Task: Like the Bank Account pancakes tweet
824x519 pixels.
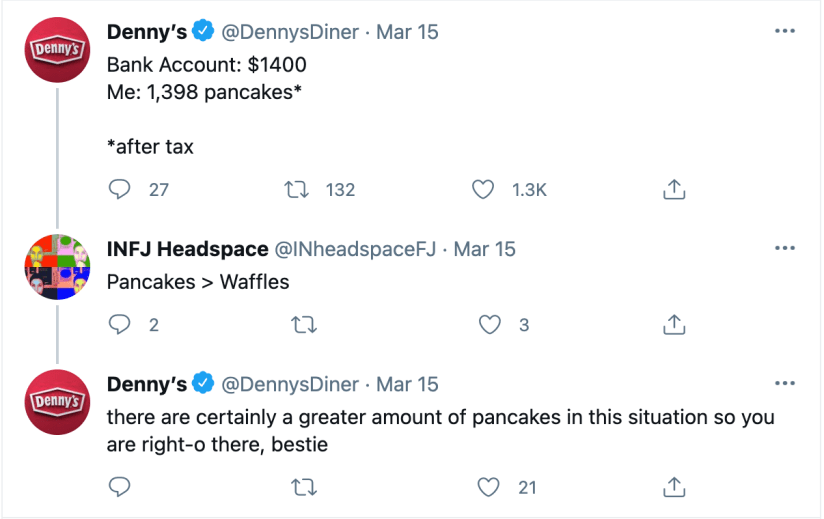Action: coord(483,189)
